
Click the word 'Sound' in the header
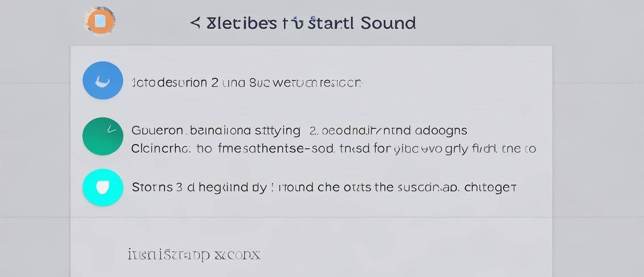(388, 23)
